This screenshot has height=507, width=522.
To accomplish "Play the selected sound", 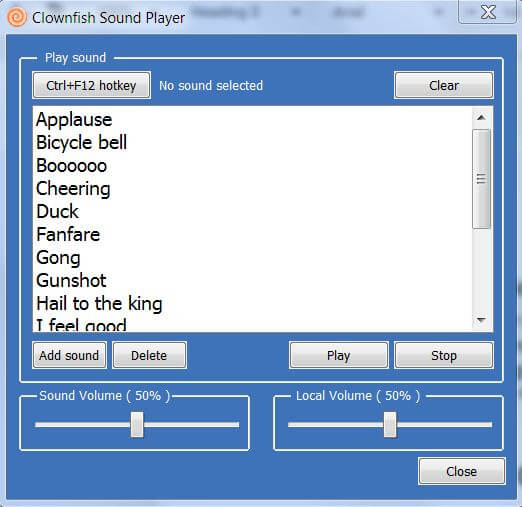I will pos(339,355).
